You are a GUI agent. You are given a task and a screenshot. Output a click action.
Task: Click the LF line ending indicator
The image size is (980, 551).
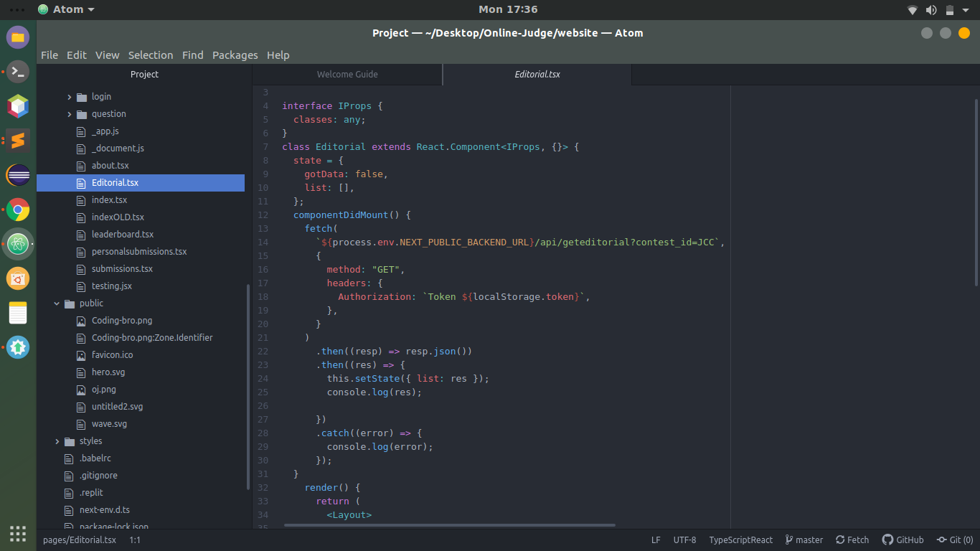pos(655,540)
